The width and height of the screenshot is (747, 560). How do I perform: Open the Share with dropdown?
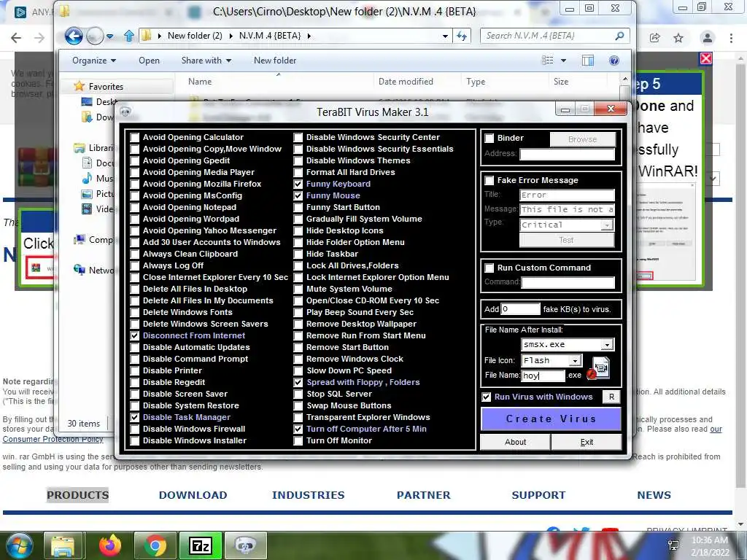tap(206, 61)
